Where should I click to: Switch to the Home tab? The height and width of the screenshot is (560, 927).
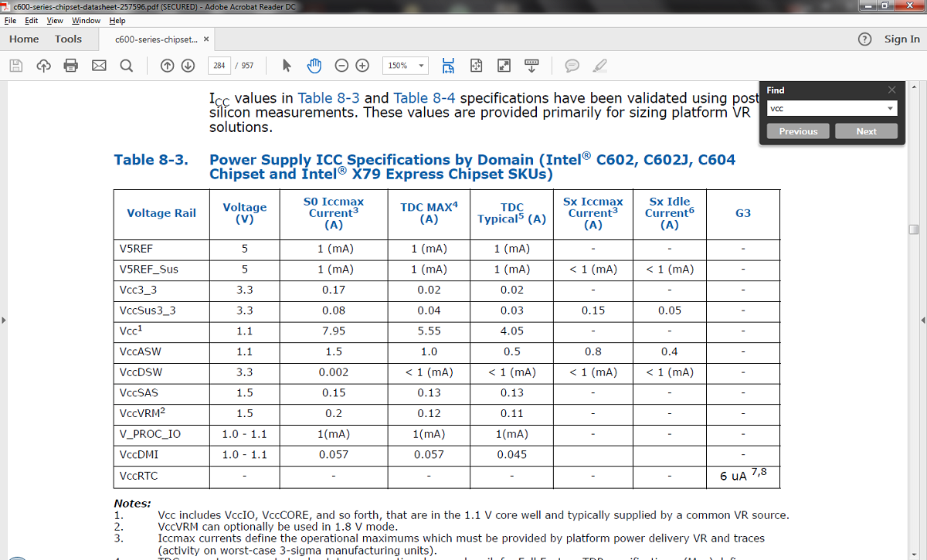click(24, 39)
